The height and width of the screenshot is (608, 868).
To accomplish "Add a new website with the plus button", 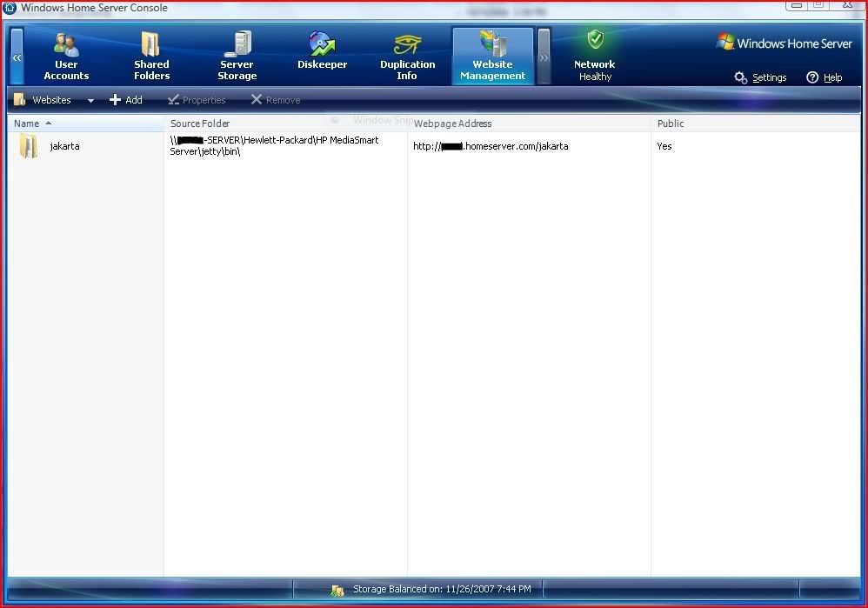I will tap(126, 100).
